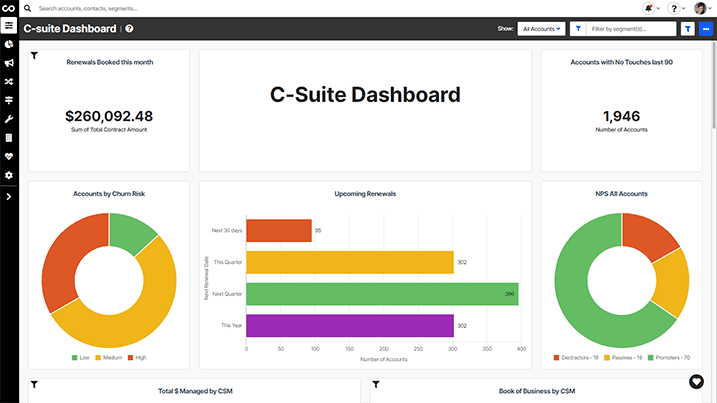The image size is (717, 403).
Task: Open the blue more options button
Action: tap(706, 29)
